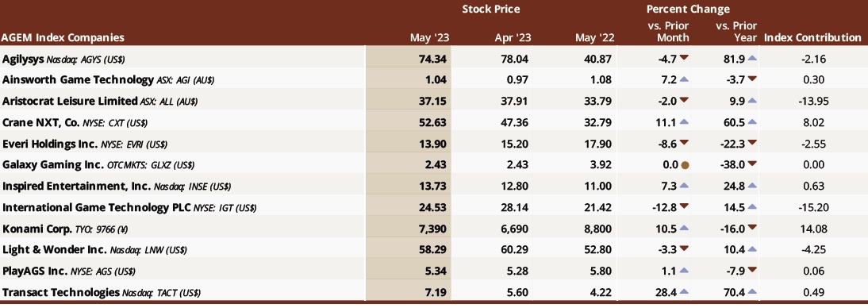Screen dimensions: 868x308
Task: Click Aristocrat index contribution value -13.95
Action: [x=812, y=101]
